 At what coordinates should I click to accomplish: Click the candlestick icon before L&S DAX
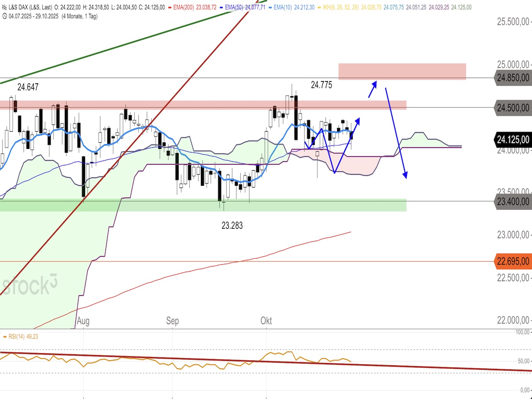coord(4,8)
